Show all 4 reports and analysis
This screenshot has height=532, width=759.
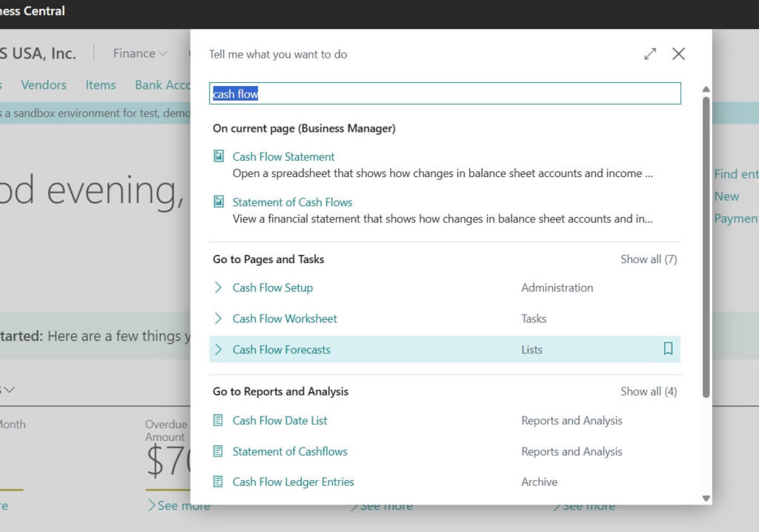point(649,392)
